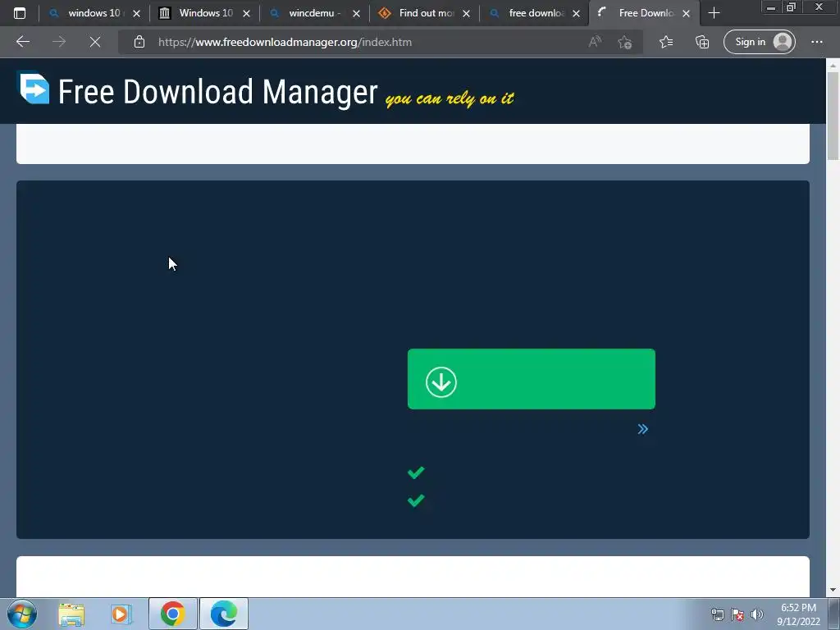Open the Collections panel
The width and height of the screenshot is (840, 630).
click(x=702, y=42)
